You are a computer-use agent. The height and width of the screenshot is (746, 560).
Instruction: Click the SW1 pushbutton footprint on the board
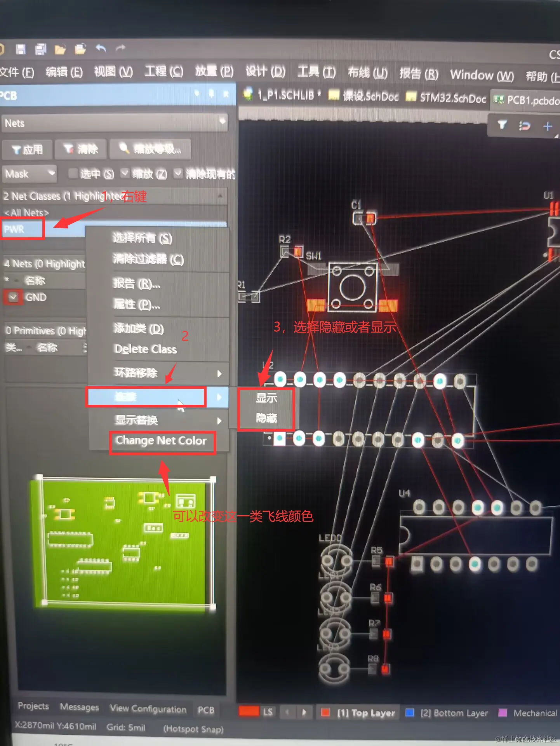[352, 287]
